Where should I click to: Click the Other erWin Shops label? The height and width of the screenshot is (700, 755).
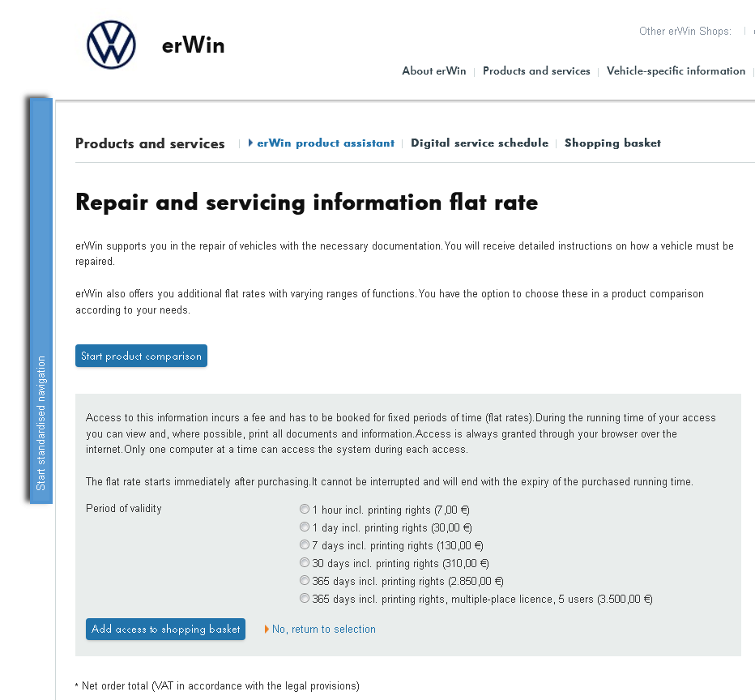coord(685,32)
